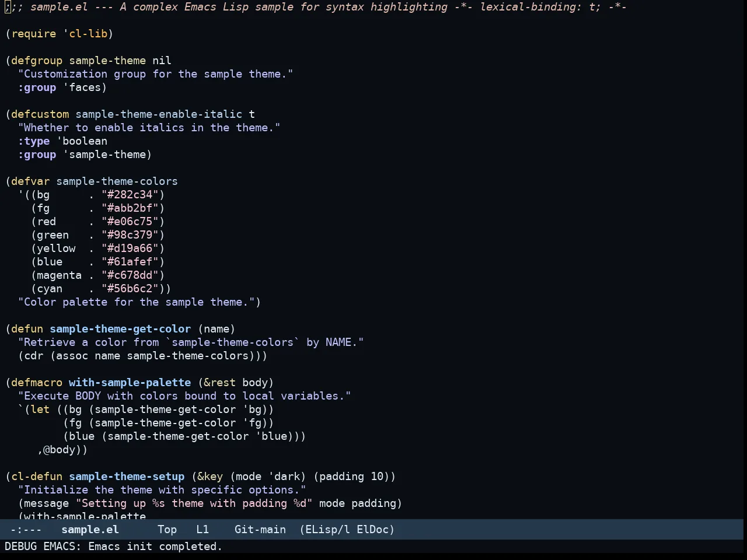Click sample-theme-enable-italic variable name
Screen dimensions: 747x560
tap(159, 114)
